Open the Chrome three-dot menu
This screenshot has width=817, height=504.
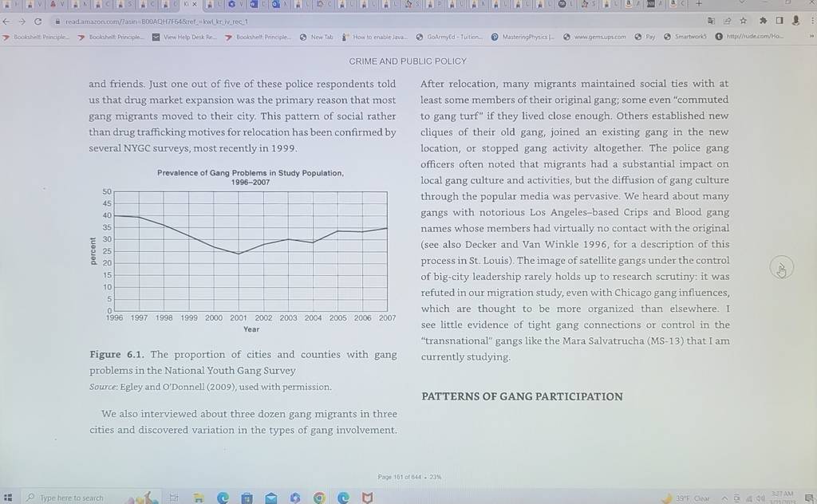pyautogui.click(x=813, y=21)
